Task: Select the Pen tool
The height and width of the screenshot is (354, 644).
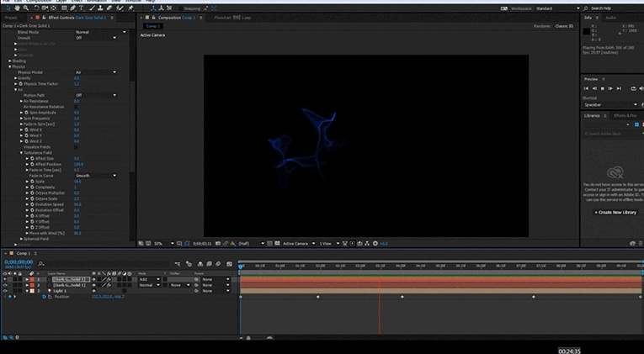Action: pyautogui.click(x=73, y=8)
